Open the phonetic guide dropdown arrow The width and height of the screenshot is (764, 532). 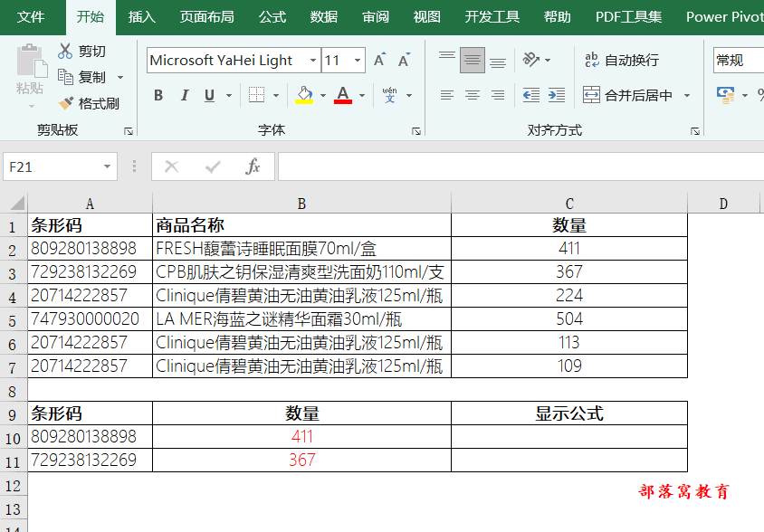click(409, 96)
